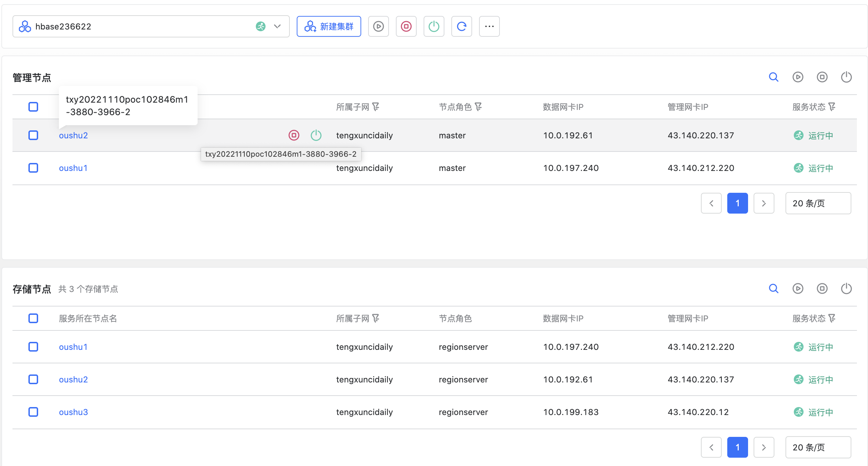Open oushu2 link in 管理节点 table
The image size is (868, 466).
click(73, 135)
